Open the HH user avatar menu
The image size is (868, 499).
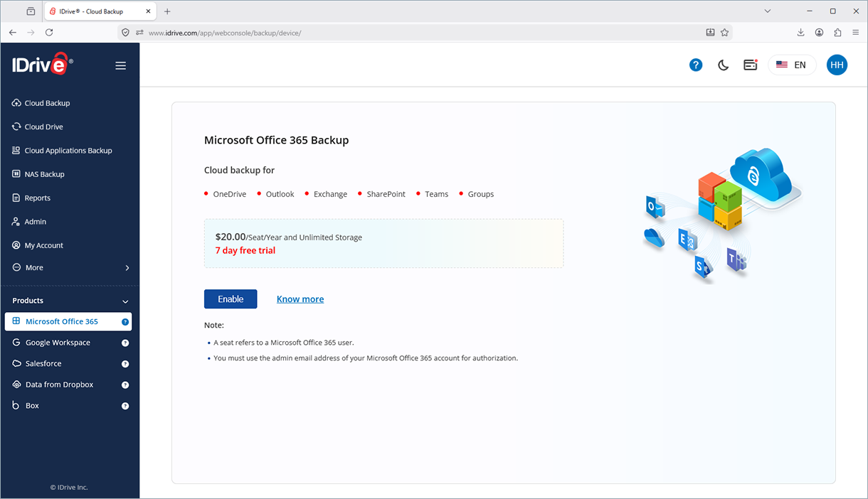pos(837,65)
